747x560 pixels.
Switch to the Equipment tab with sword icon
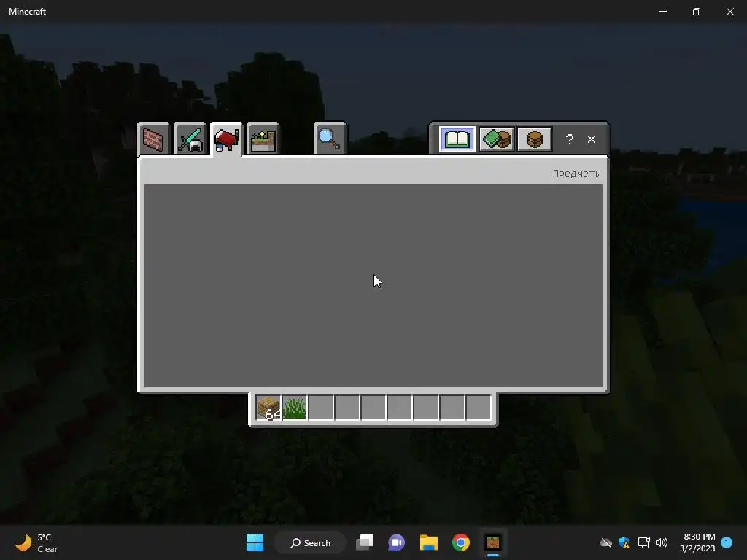[190, 139]
